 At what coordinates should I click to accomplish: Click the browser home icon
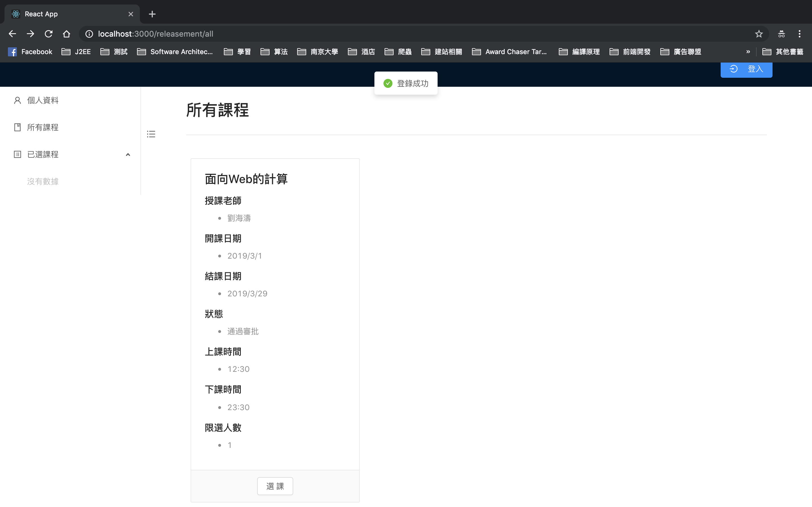67,34
